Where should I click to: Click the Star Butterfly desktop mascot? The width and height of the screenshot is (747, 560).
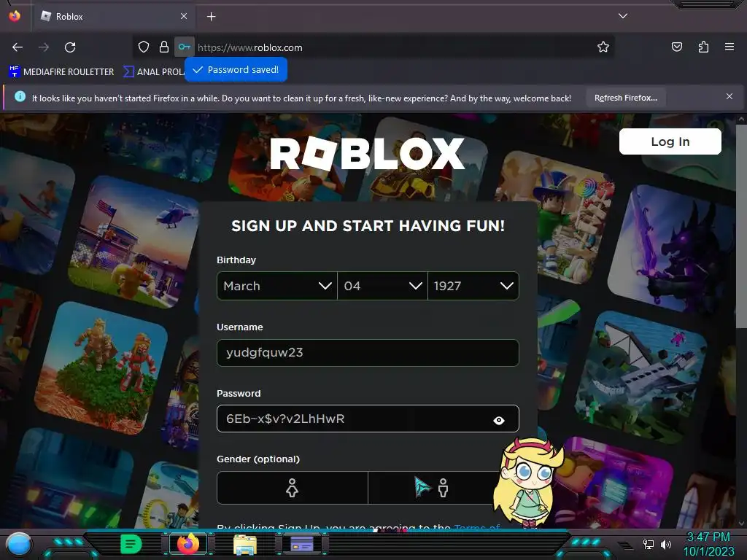[x=528, y=482]
